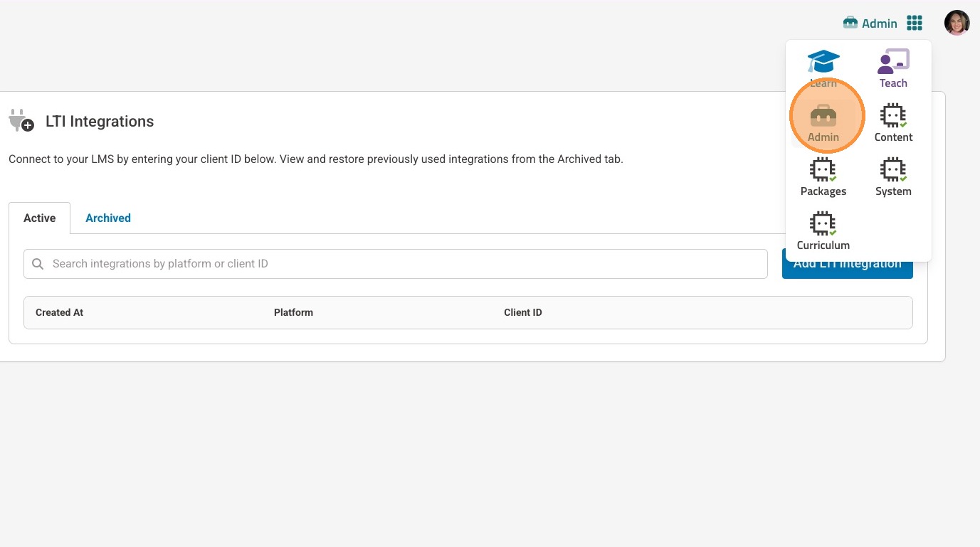Click the Admin label in top header

click(878, 23)
